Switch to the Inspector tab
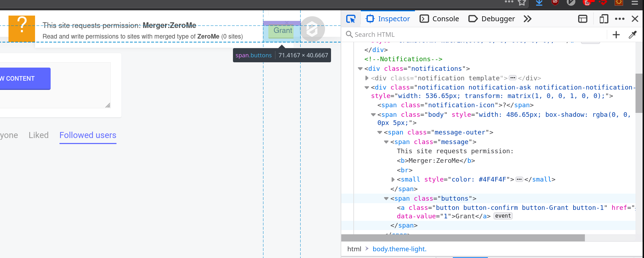 click(388, 19)
